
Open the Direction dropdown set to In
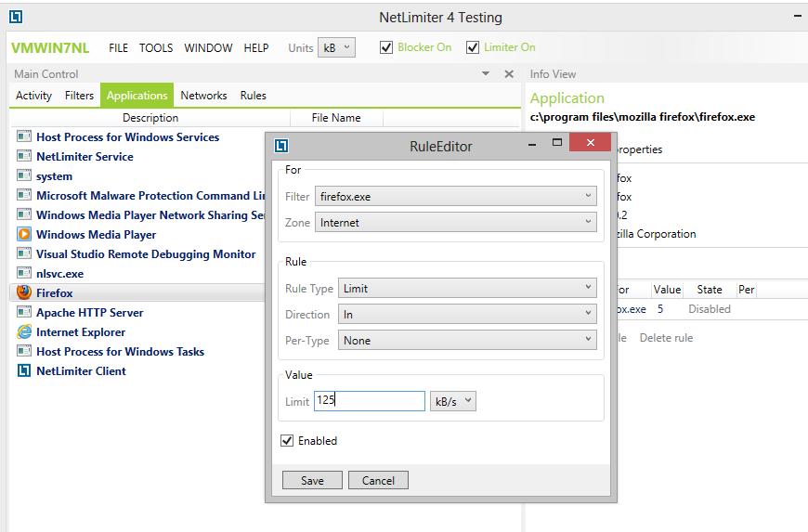(467, 315)
